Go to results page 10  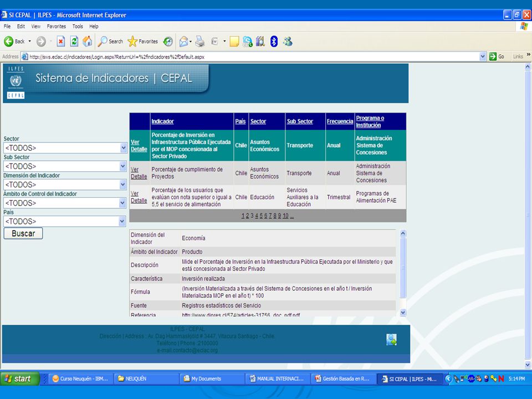[x=285, y=216]
